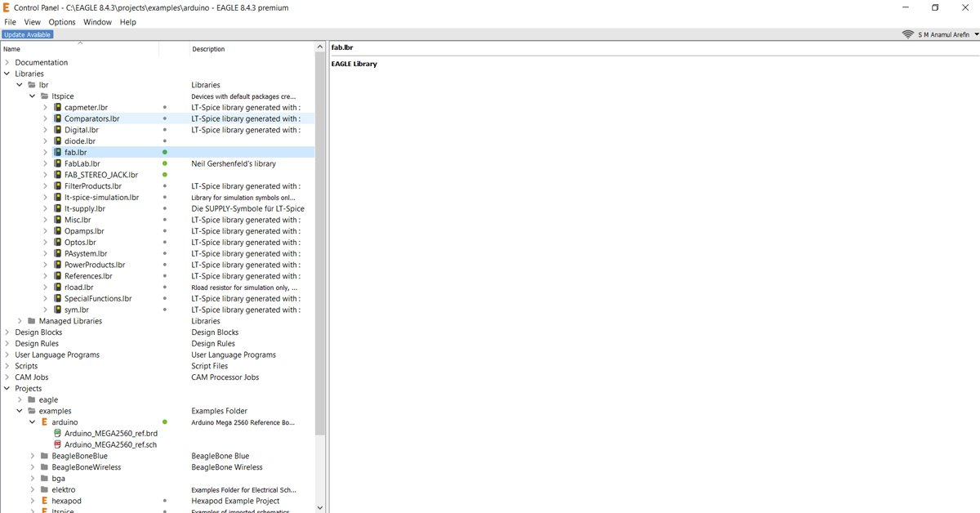The width and height of the screenshot is (980, 513).
Task: Click the Managed Libraries folder icon
Action: point(31,321)
